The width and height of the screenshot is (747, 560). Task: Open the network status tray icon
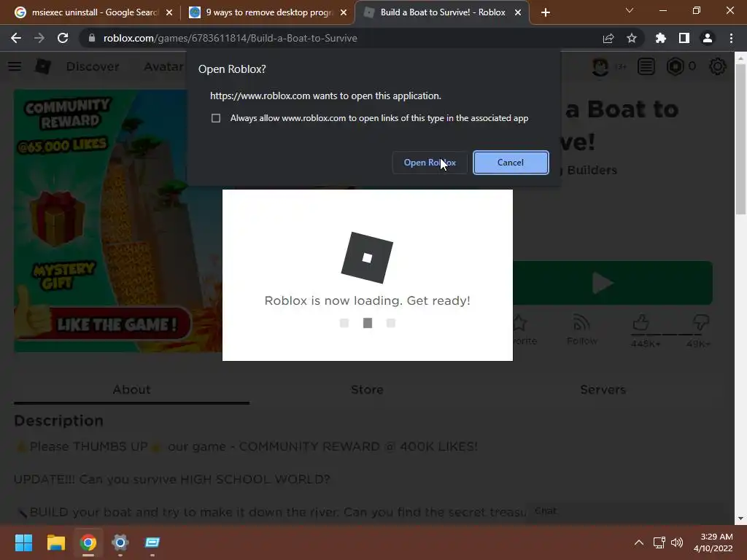click(659, 542)
